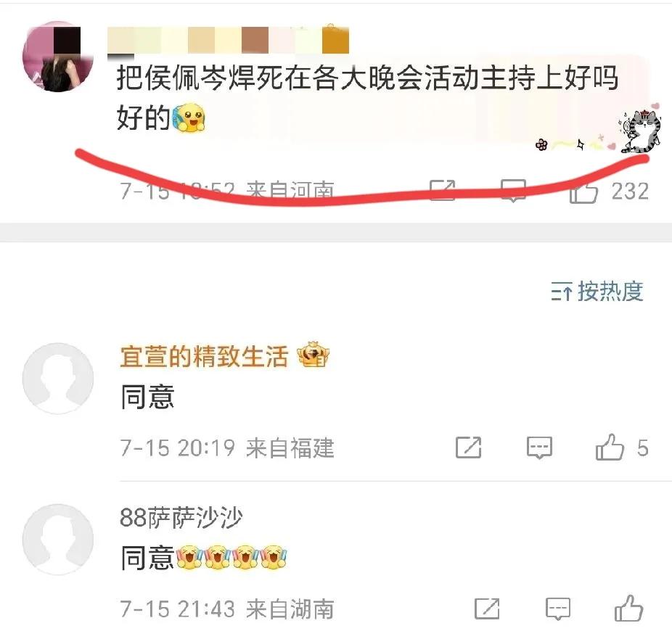Open 宜萱的精致生活's profile by username

(204, 356)
